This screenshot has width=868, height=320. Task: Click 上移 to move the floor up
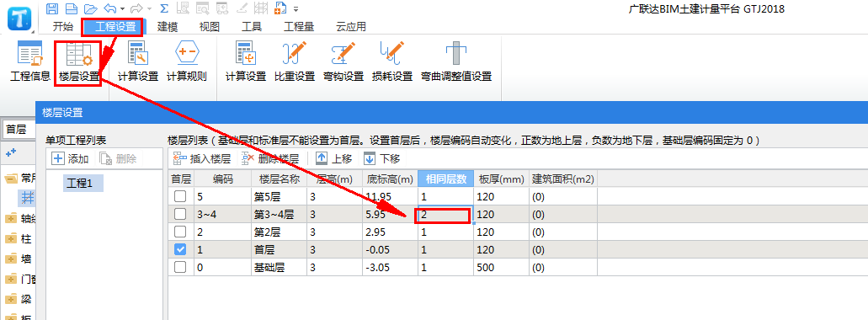tap(333, 159)
